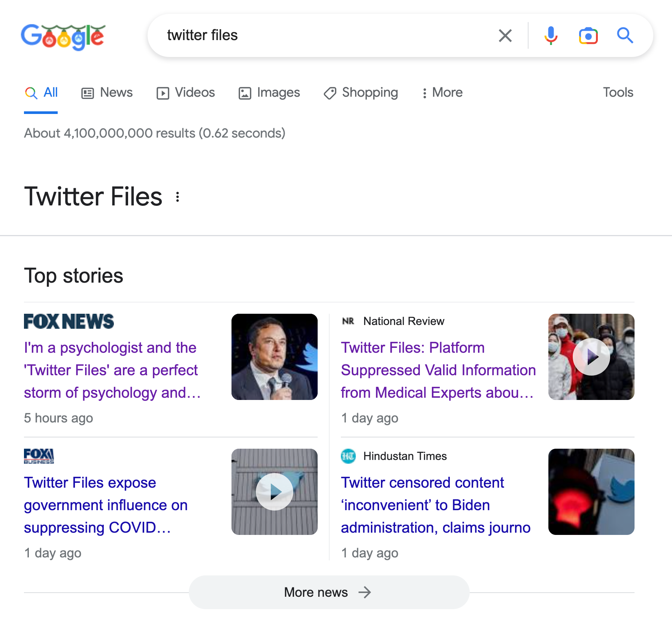
Task: Expand the More search filters menu
Action: click(442, 93)
